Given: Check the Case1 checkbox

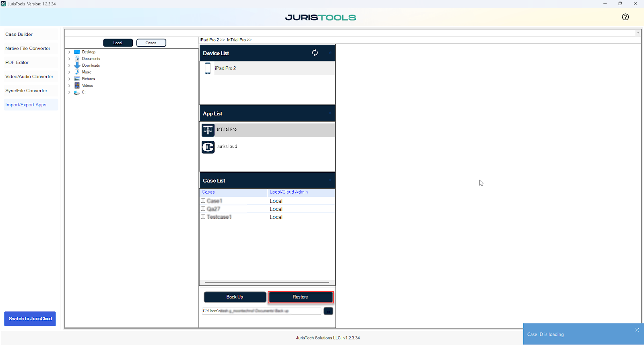Looking at the screenshot, I should click(203, 201).
